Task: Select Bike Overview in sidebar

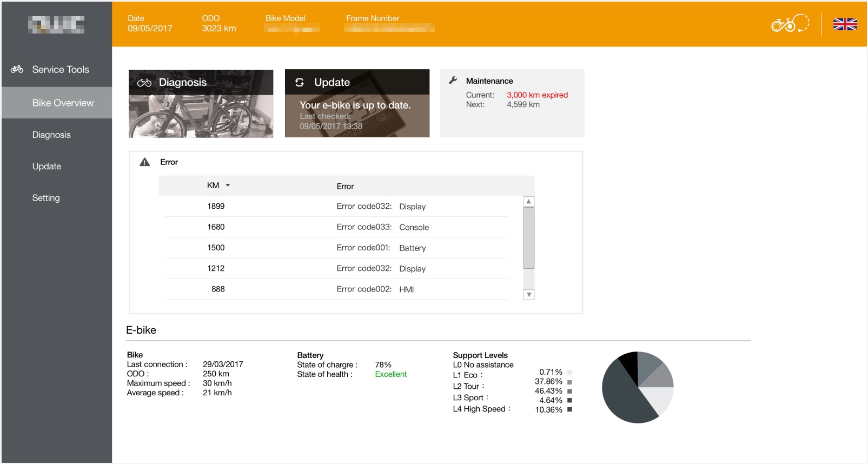Action: (x=62, y=103)
